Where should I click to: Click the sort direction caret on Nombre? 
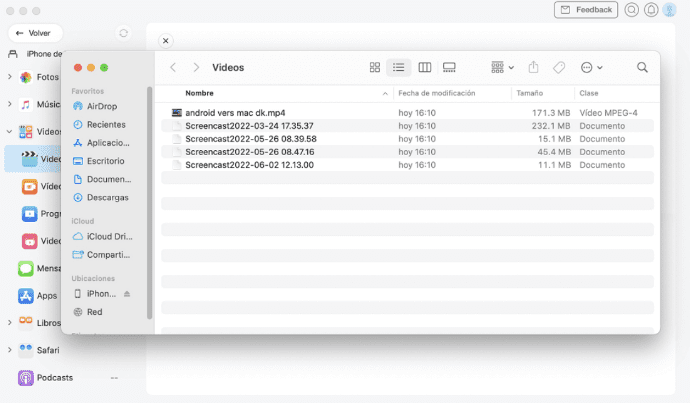[385, 93]
